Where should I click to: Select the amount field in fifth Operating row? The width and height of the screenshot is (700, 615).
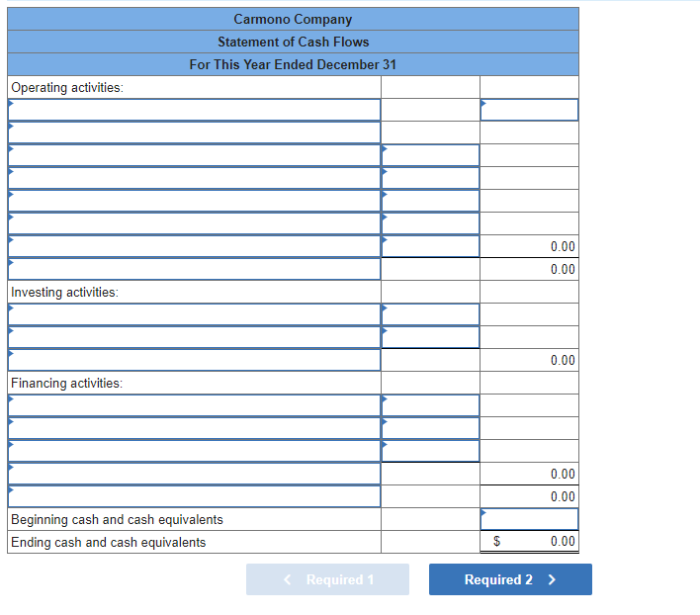(430, 201)
